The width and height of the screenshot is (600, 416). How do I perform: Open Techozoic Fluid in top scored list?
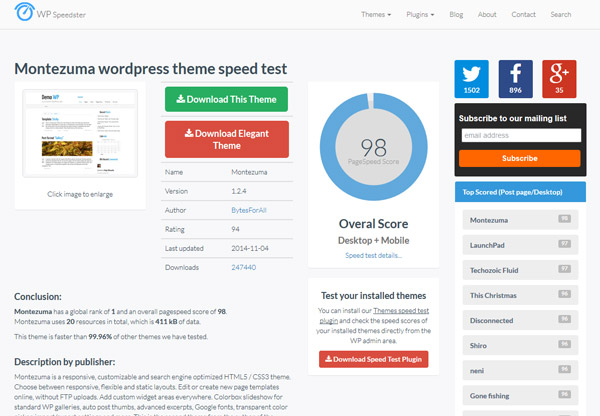(x=520, y=270)
